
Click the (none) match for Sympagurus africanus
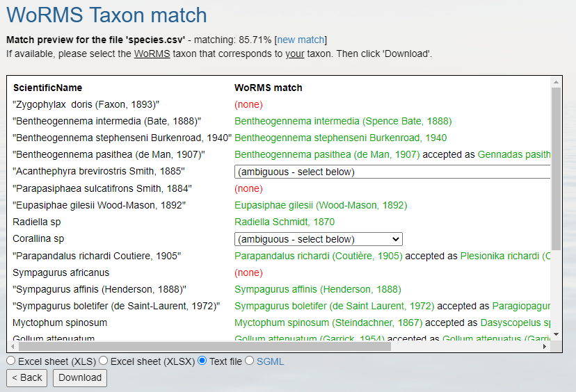click(248, 272)
